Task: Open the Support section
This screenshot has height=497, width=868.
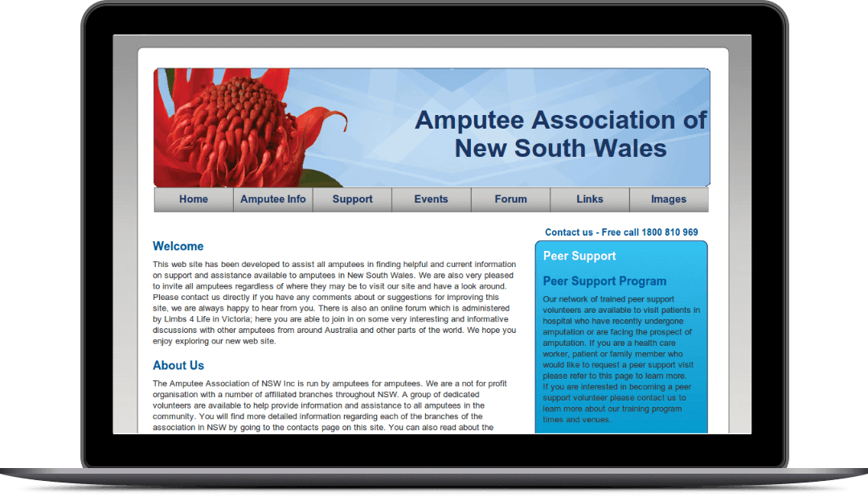Action: point(352,199)
